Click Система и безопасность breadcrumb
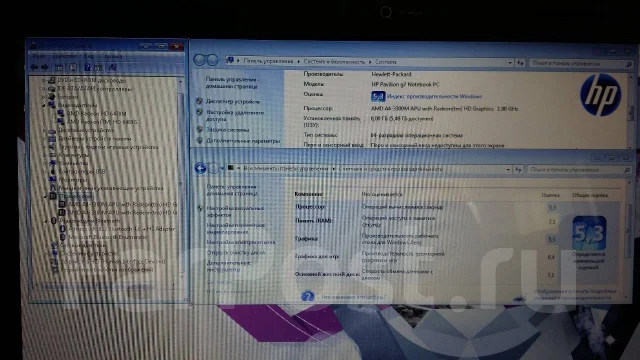Screen dimensions: 640x360 tap(334, 62)
